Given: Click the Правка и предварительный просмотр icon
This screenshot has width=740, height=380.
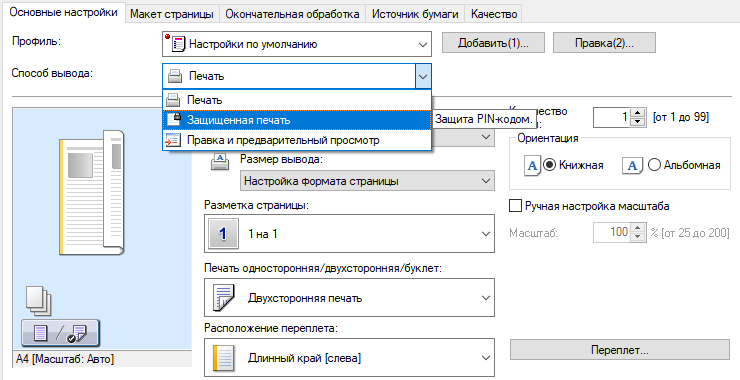Looking at the screenshot, I should [x=173, y=140].
